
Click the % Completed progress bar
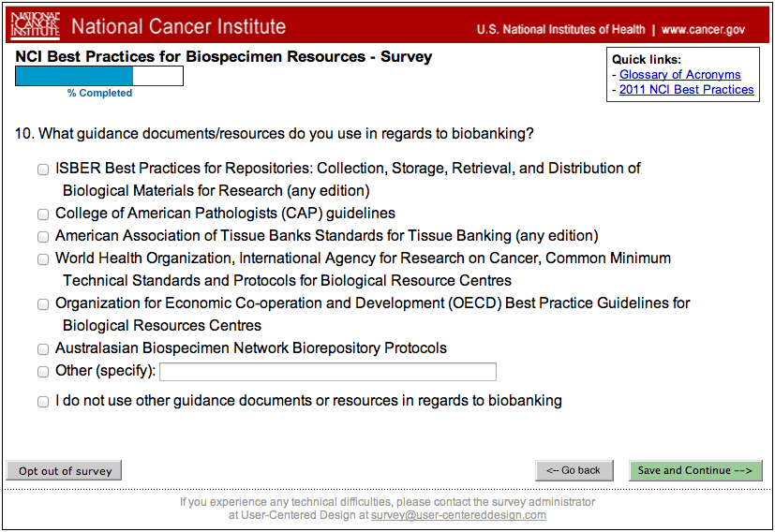point(99,76)
